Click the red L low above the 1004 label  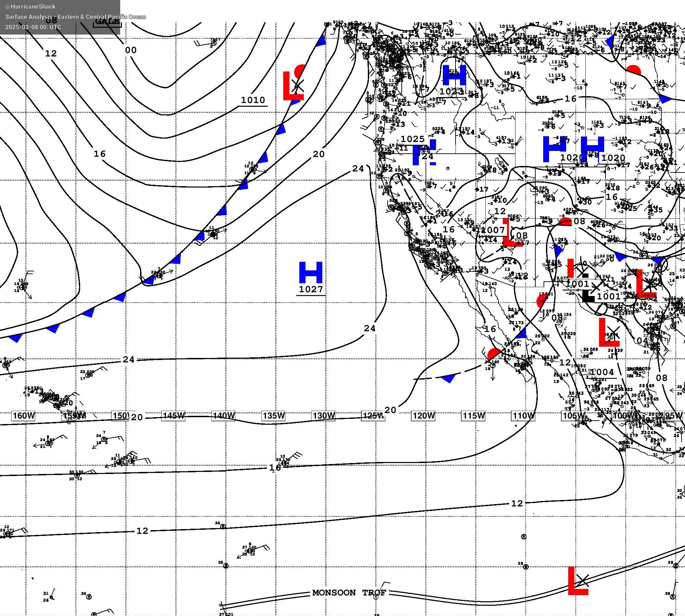point(609,332)
